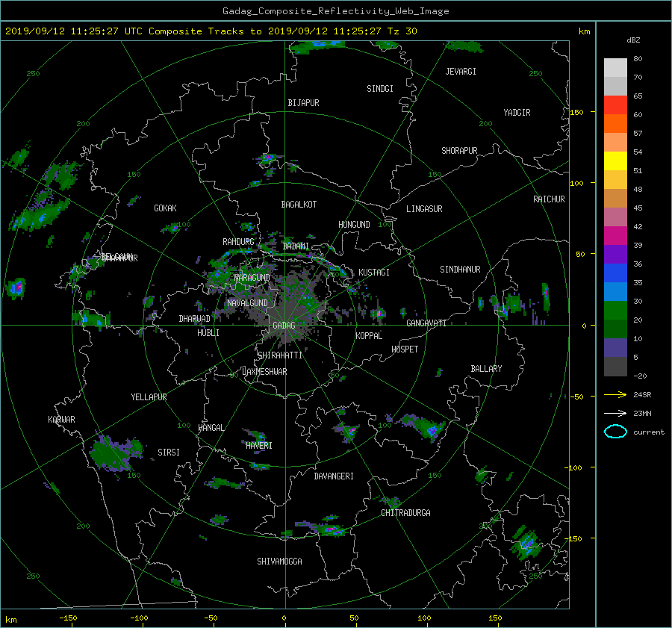Screen dimensions: 672x628
Task: Click the DAVANGERI city label
Action: (x=334, y=476)
